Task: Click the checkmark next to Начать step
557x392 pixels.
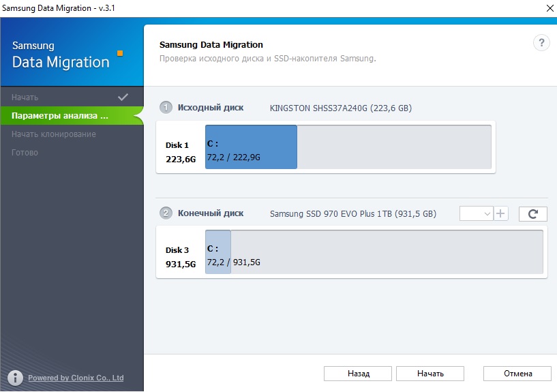Action: pos(123,97)
